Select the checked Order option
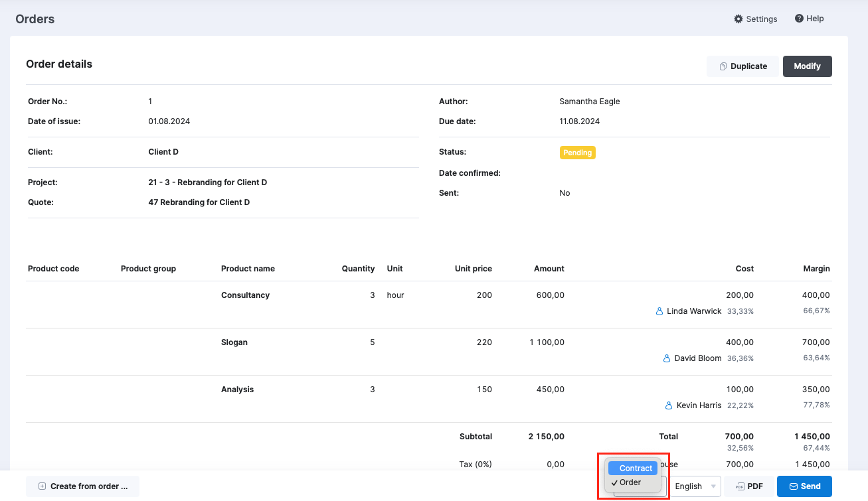868x501 pixels. tap(633, 482)
